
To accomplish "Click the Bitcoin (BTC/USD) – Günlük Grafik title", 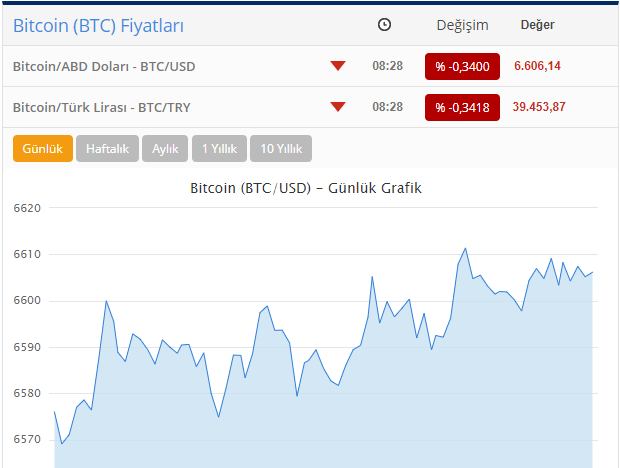I will pyautogui.click(x=306, y=188).
